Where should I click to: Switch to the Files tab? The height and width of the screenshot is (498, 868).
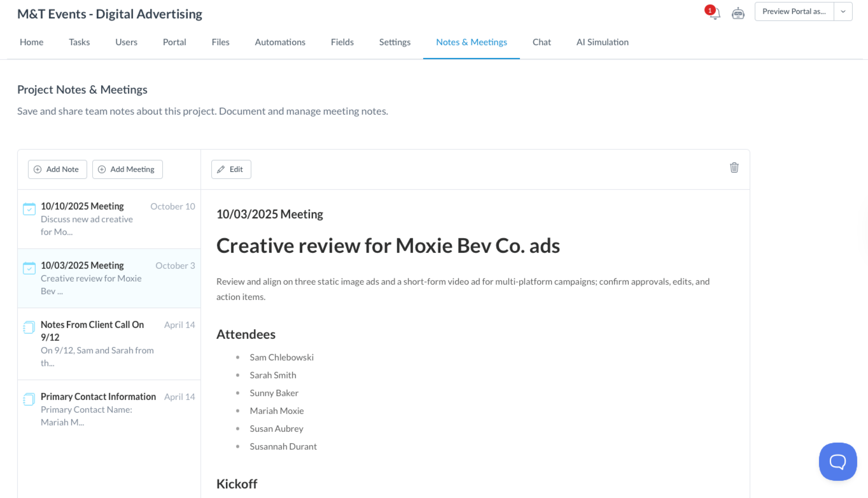[x=220, y=42]
